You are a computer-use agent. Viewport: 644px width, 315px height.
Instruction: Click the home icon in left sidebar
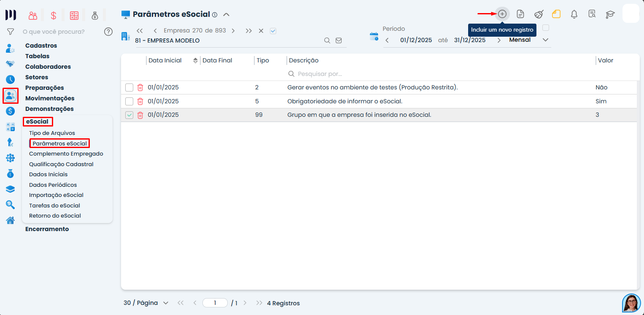[x=10, y=220]
